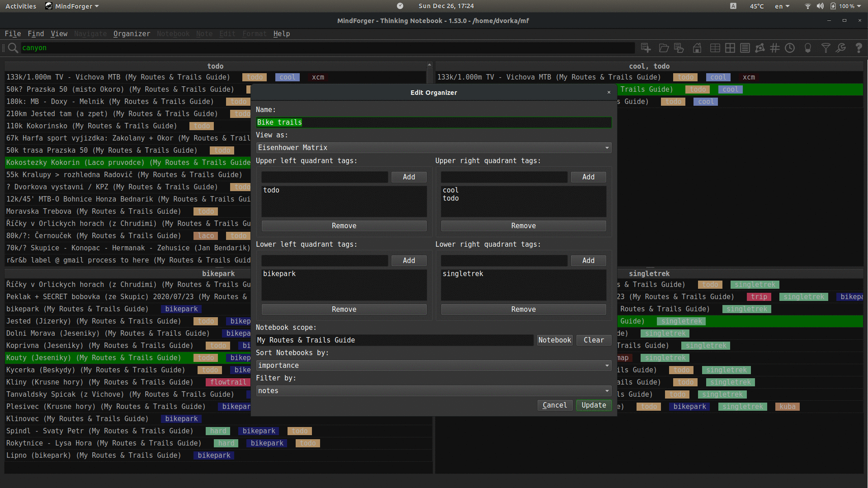Viewport: 868px width, 488px height.
Task: Open the View as Eisenhower Matrix dropdown
Action: [434, 148]
